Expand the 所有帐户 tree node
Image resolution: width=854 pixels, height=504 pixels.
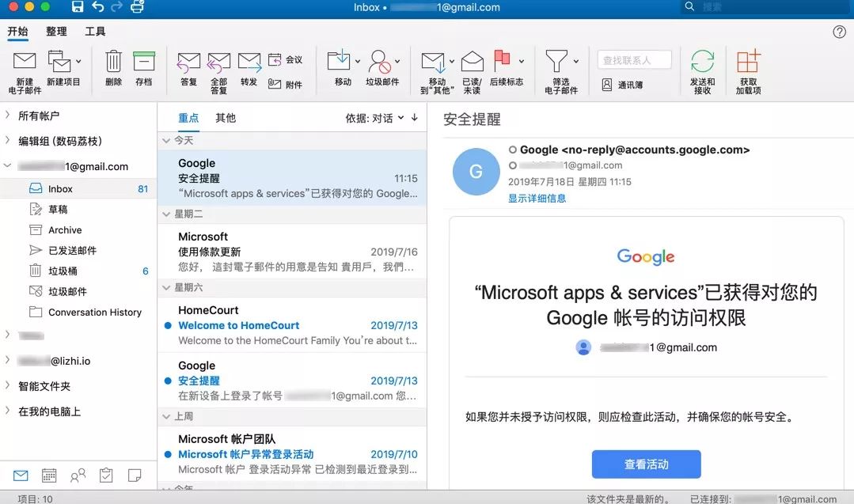tap(7, 115)
